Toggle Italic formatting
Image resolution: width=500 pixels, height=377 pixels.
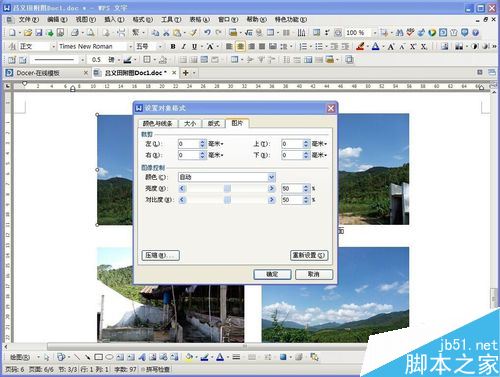tap(183, 46)
